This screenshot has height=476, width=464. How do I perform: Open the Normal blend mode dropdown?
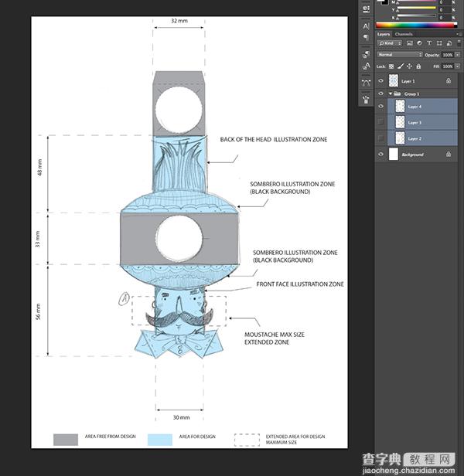coord(400,55)
